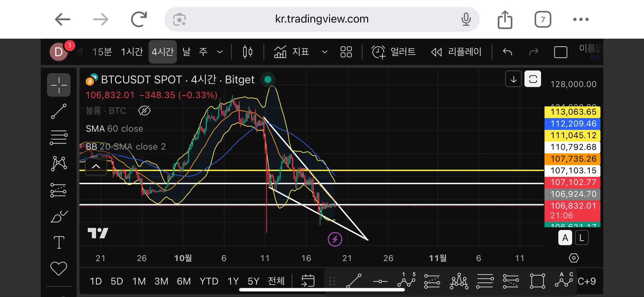Open the layout grid selector

[x=346, y=52]
